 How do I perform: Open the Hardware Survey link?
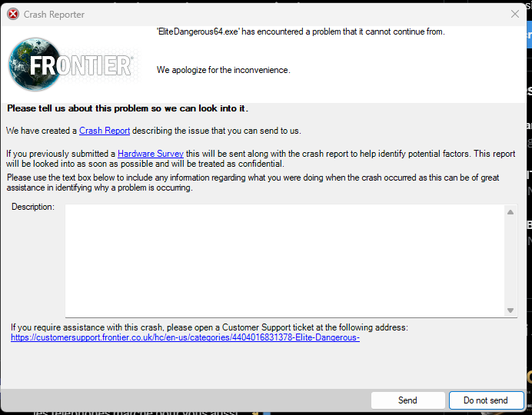coord(151,154)
